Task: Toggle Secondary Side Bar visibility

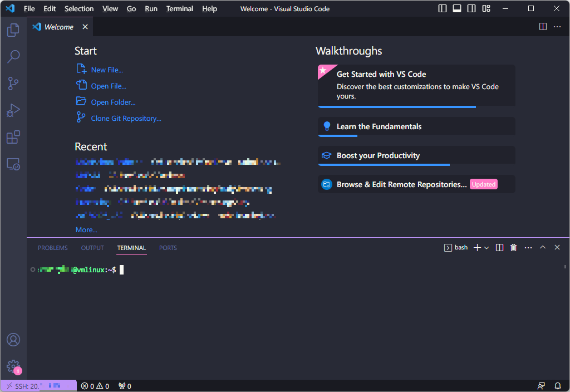Action: tap(471, 8)
